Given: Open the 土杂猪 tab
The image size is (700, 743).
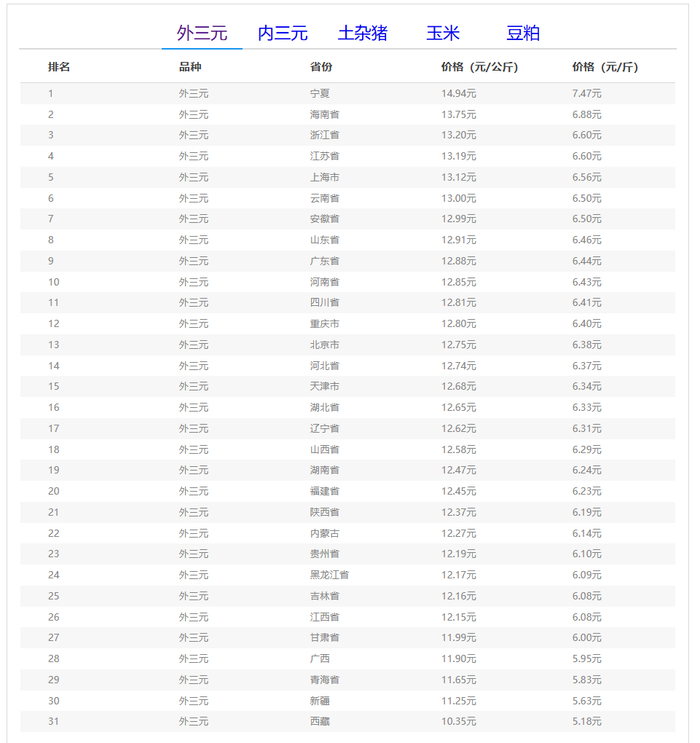Looking at the screenshot, I should (363, 33).
